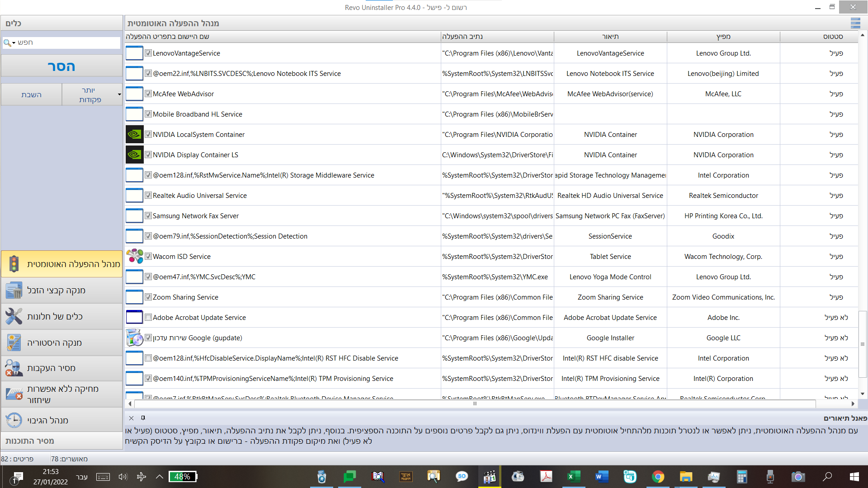Click the vertical scrollbar thumb of the list

pos(863,344)
